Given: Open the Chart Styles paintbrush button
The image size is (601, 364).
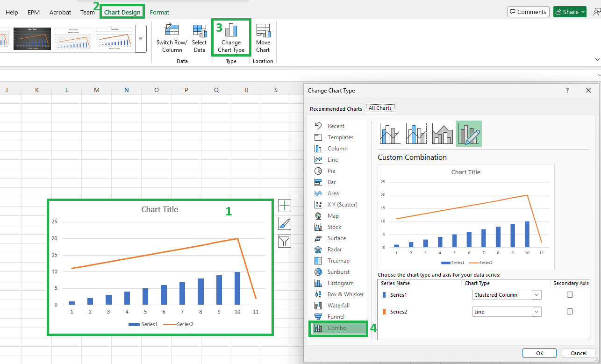Looking at the screenshot, I should pyautogui.click(x=284, y=223).
